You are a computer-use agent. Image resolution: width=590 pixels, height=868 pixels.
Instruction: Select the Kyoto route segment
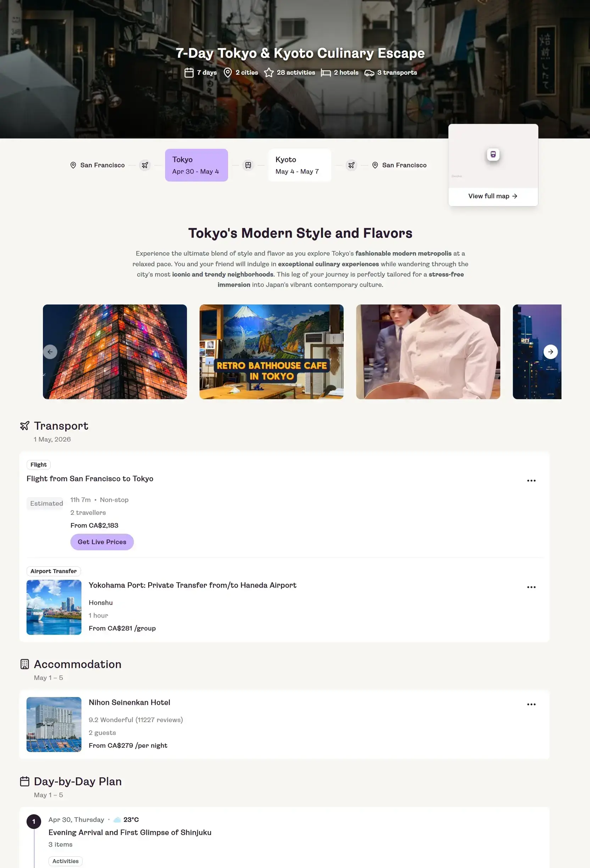(299, 165)
